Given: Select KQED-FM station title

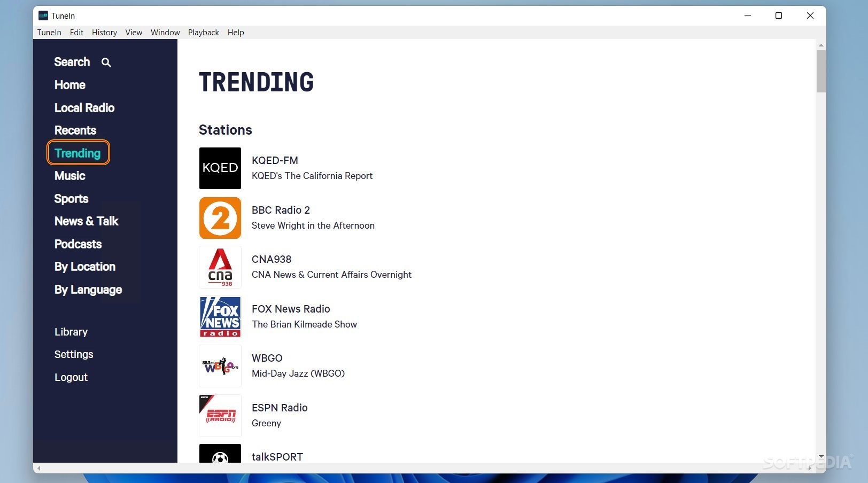Looking at the screenshot, I should (x=275, y=160).
